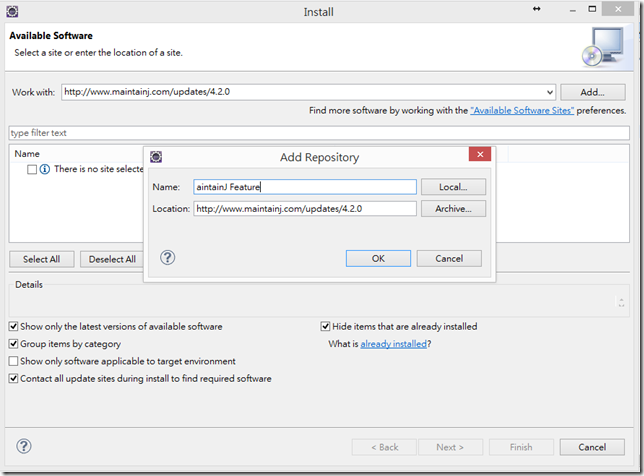Open the 'Work with' dropdown arrow
The image size is (644, 476).
coord(550,92)
